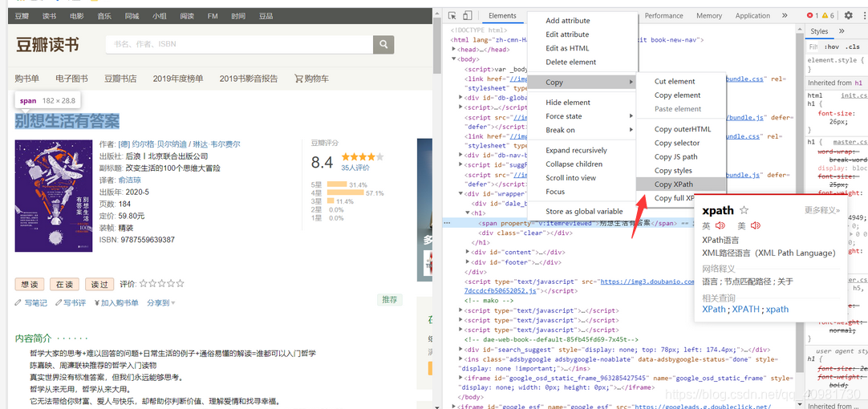Image resolution: width=868 pixels, height=409 pixels.
Task: Expand the div id content node
Action: 468,252
